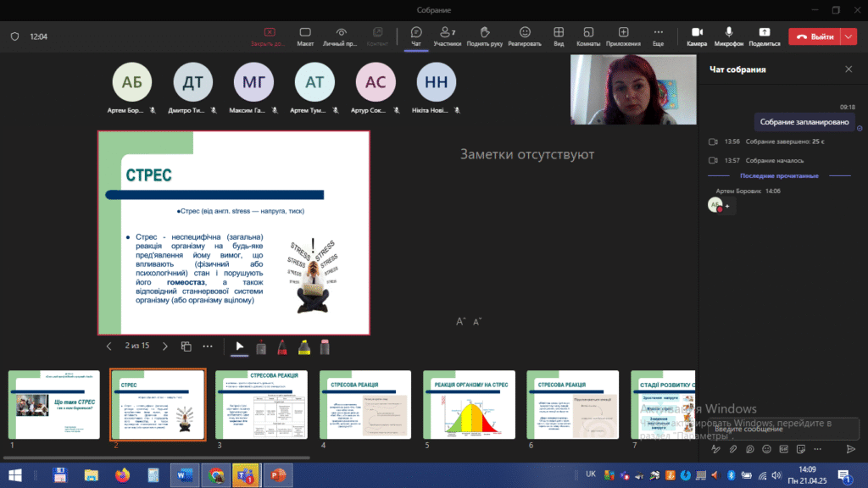868x488 pixels.
Task: Select the cursor pointer tool
Action: click(239, 347)
